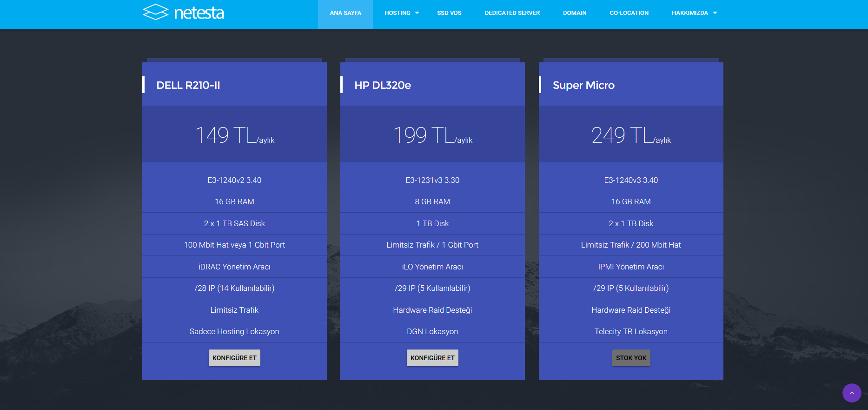The width and height of the screenshot is (868, 410).
Task: Click Limitsiz Trafik / 1 Gbit Port
Action: (x=432, y=245)
